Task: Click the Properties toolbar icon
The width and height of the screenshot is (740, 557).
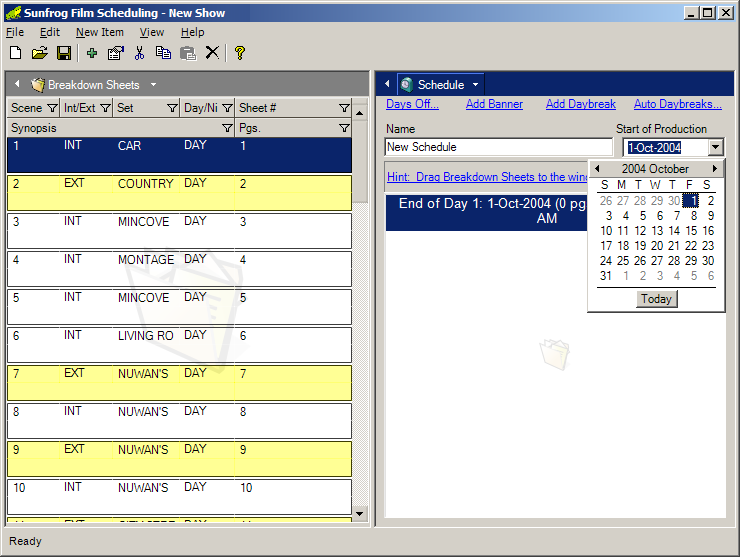Action: pyautogui.click(x=116, y=52)
